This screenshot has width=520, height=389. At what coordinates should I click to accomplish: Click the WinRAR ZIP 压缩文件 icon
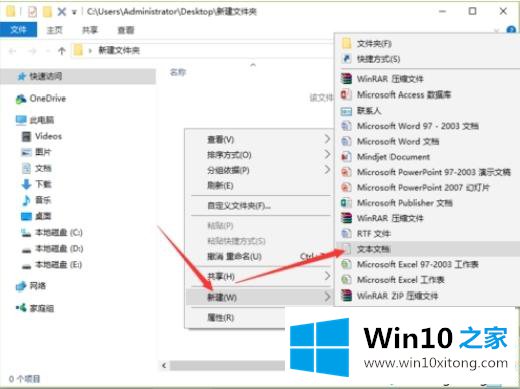pos(346,296)
